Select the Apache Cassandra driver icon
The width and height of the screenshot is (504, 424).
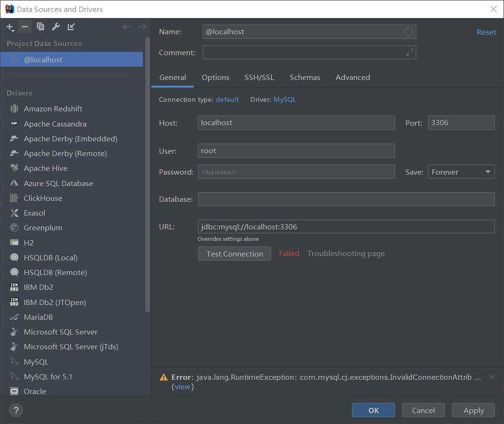pyautogui.click(x=14, y=123)
